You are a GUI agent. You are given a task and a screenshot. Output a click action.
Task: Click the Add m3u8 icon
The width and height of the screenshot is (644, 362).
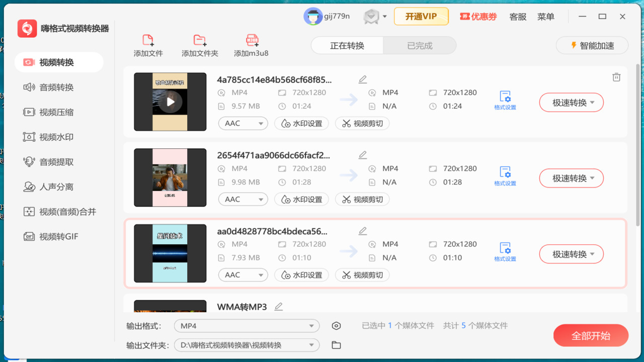point(252,41)
